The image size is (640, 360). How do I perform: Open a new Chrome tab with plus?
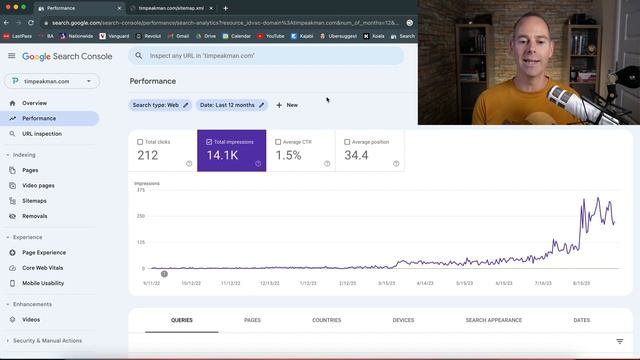pos(225,8)
